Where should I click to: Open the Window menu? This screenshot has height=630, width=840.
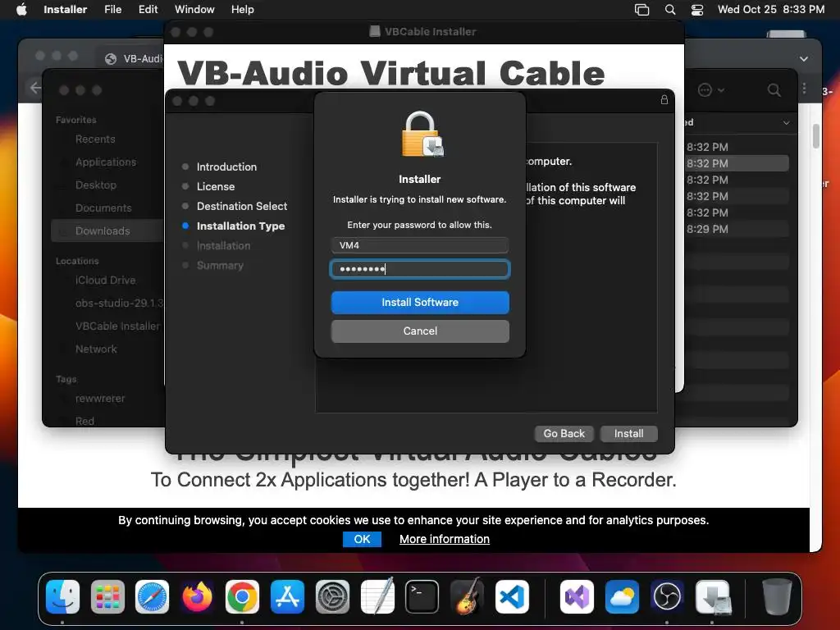click(x=194, y=9)
